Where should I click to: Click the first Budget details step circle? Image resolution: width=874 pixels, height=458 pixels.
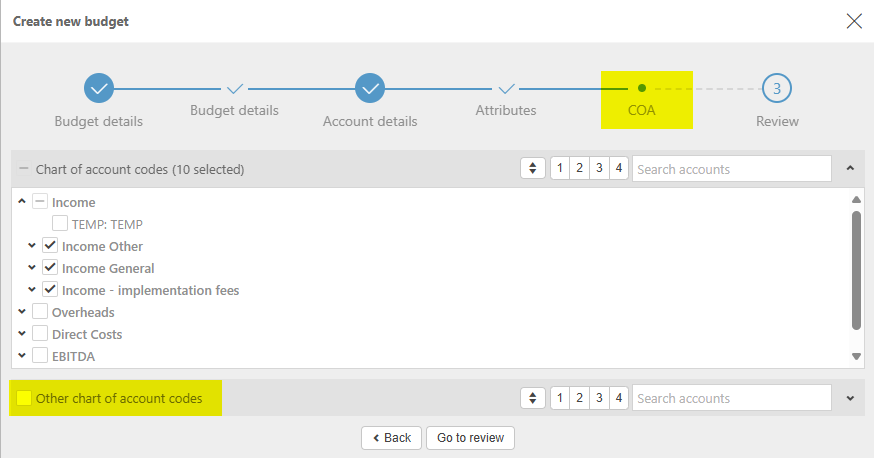[99, 88]
